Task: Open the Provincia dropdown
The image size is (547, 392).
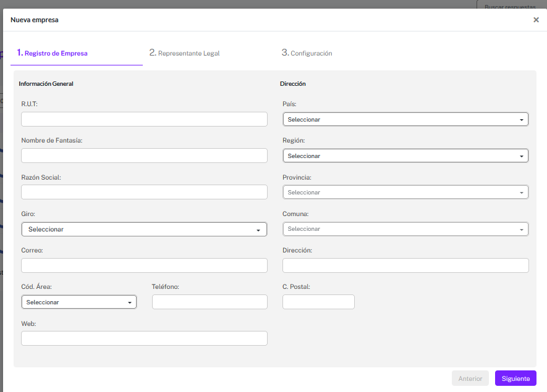Action: [405, 192]
